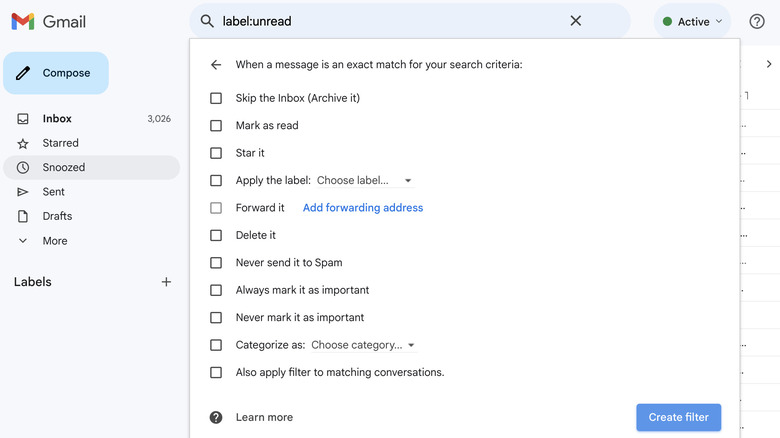
Task: Click the create new label plus icon
Action: [x=166, y=282]
